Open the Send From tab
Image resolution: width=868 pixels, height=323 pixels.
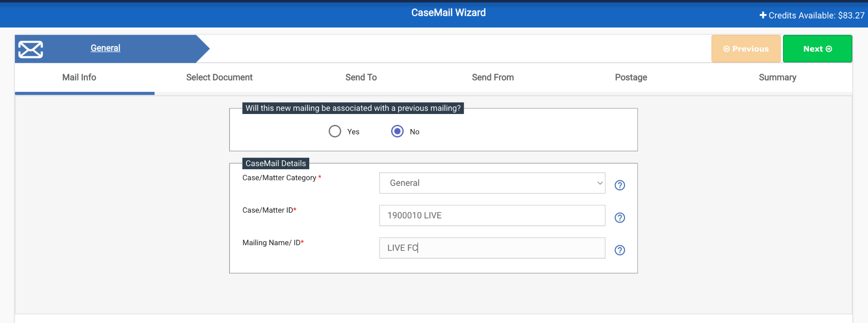[493, 77]
